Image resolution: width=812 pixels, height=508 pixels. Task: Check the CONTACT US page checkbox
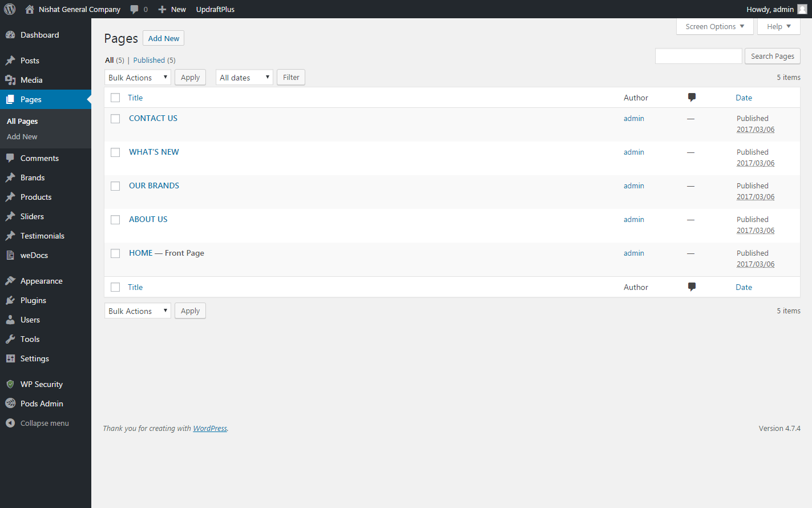115,119
